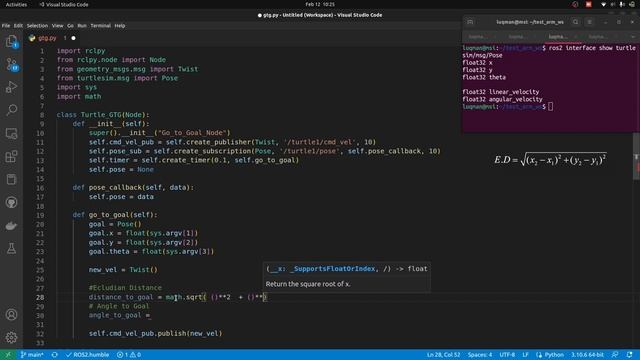Screen dimensions: 640x360
Task: Click the search icon in terminal window header
Action: click(576, 22)
